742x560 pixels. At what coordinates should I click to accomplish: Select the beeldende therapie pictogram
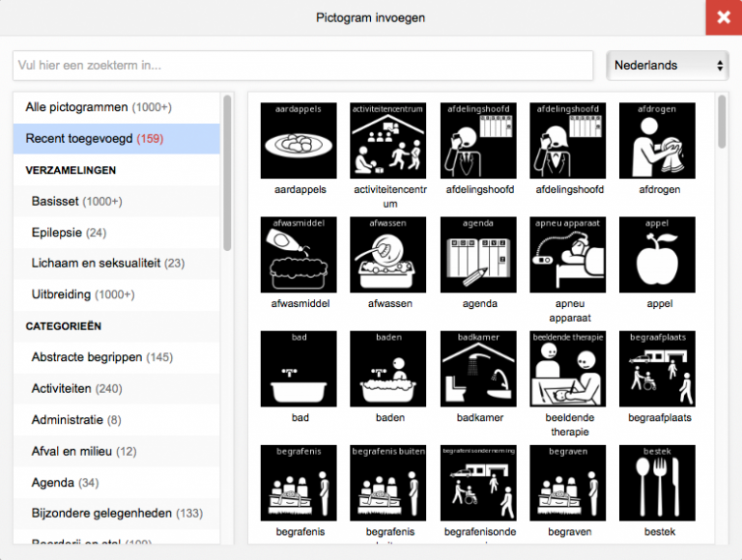tap(567, 369)
